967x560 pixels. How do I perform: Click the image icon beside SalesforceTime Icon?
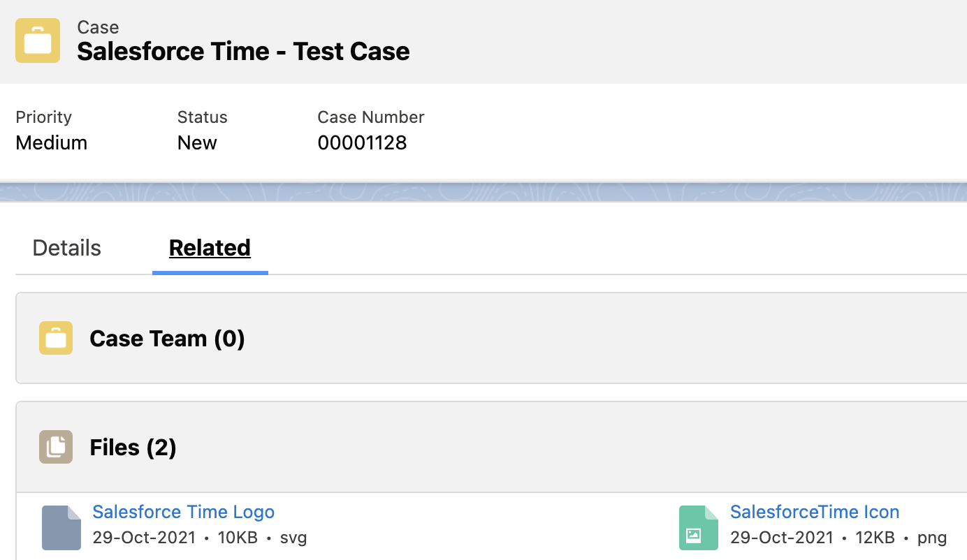pyautogui.click(x=698, y=527)
